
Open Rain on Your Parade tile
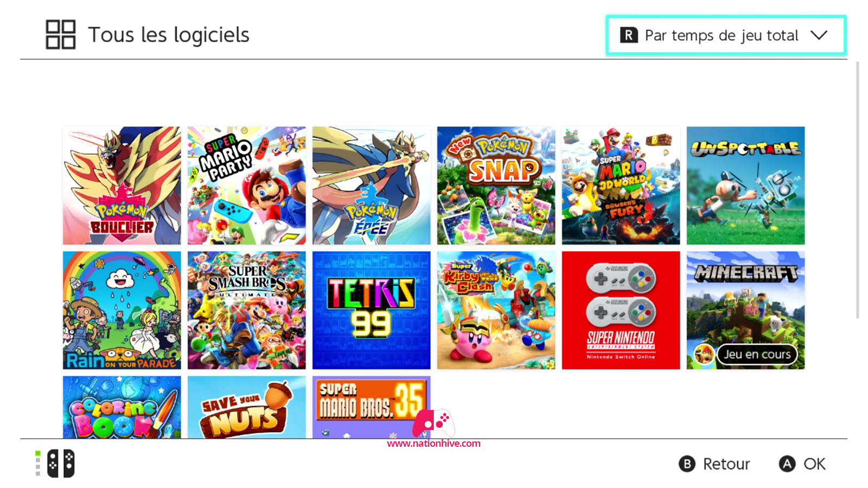pyautogui.click(x=122, y=310)
